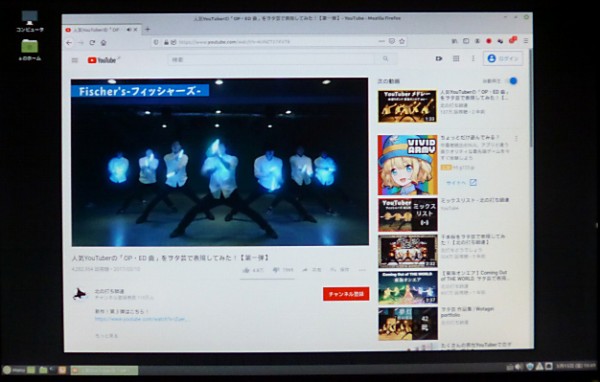Bookmark this page with the star icon
The height and width of the screenshot is (382, 600).
click(402, 41)
